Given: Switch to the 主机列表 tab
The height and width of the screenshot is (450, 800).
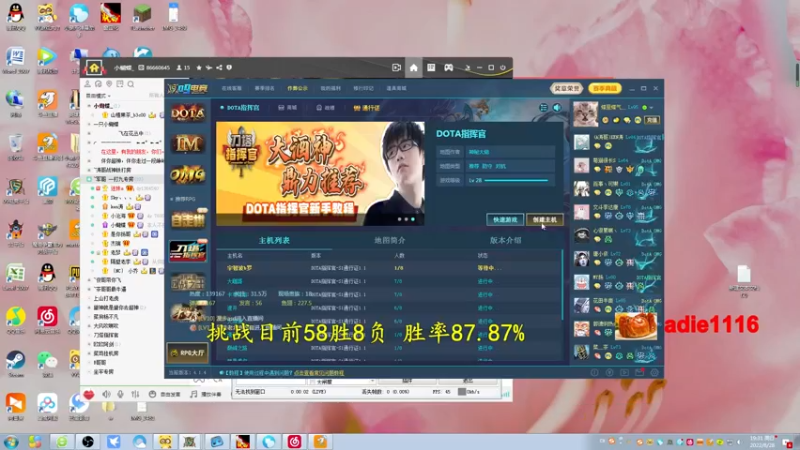Looking at the screenshot, I should [274, 240].
